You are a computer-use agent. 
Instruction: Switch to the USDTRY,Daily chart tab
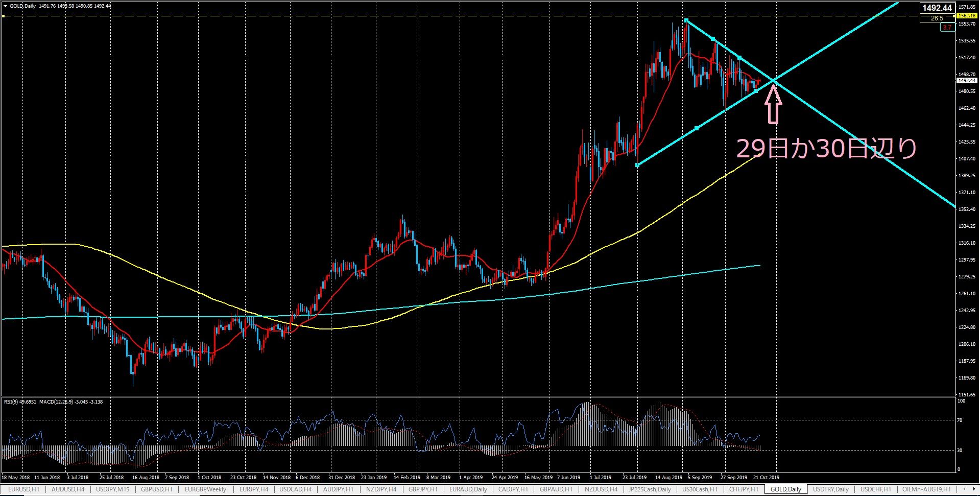tap(830, 489)
